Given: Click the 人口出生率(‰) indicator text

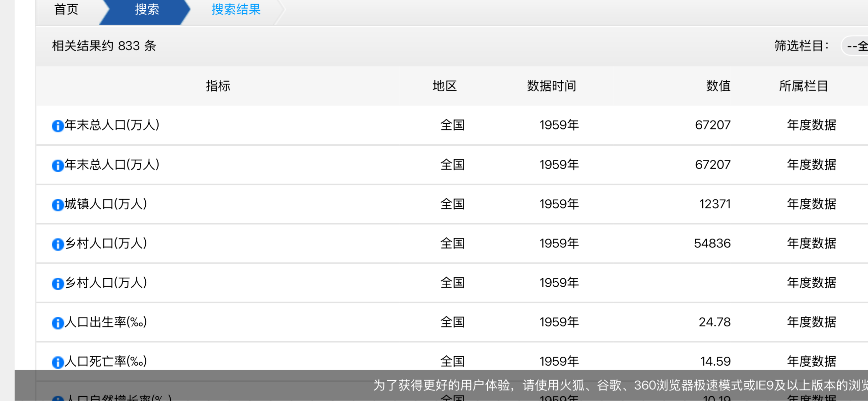Looking at the screenshot, I should point(106,322).
